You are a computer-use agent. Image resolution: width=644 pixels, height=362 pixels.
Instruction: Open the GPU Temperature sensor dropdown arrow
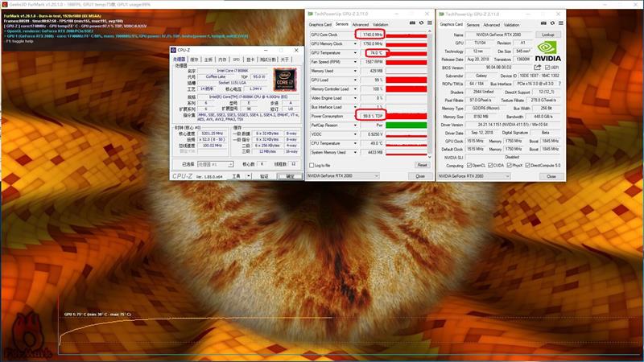(355, 53)
